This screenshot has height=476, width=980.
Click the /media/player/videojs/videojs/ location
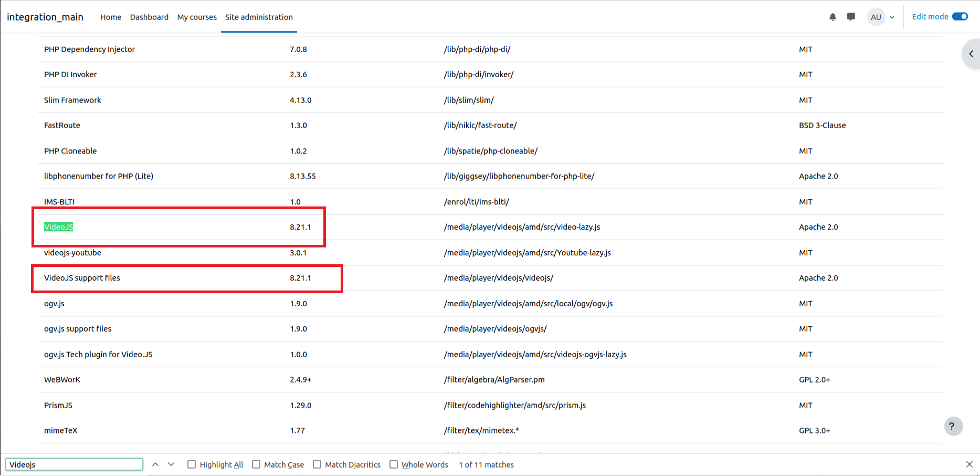[x=499, y=278]
